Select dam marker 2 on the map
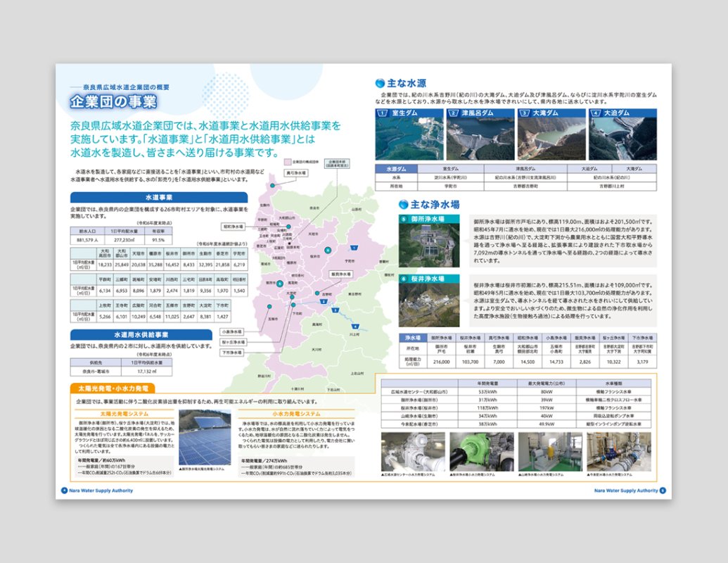 coord(324,302)
